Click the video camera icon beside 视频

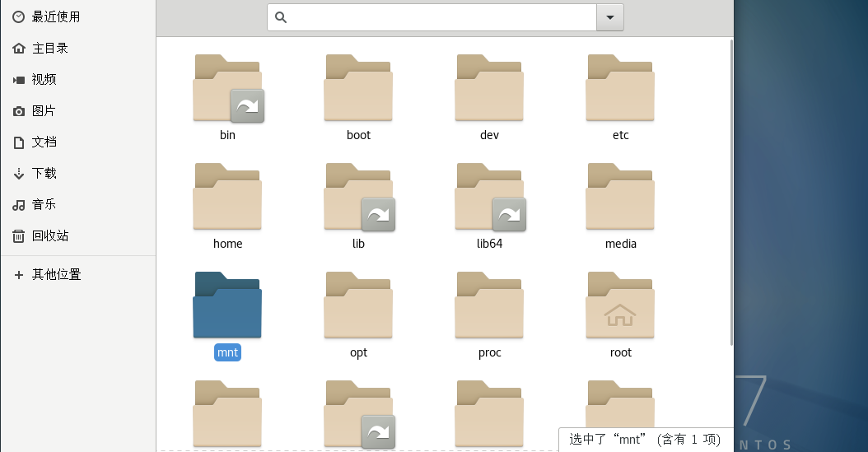coord(19,80)
